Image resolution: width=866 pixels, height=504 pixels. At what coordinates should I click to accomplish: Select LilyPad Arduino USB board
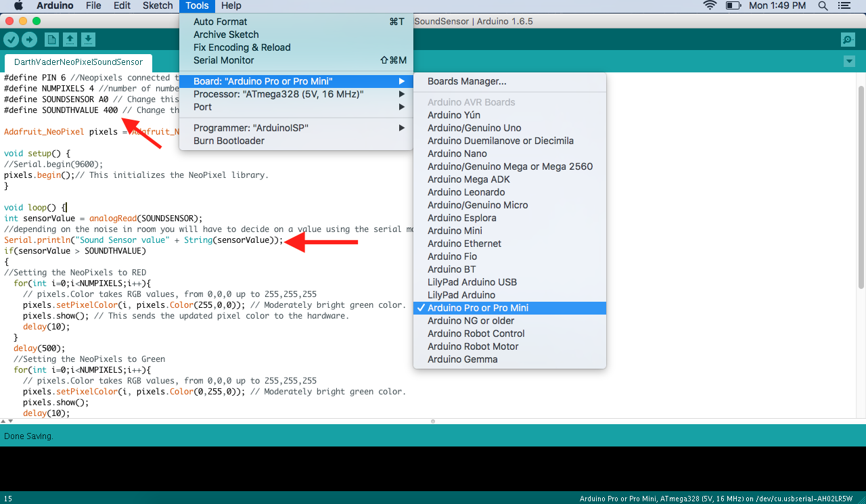(509, 282)
